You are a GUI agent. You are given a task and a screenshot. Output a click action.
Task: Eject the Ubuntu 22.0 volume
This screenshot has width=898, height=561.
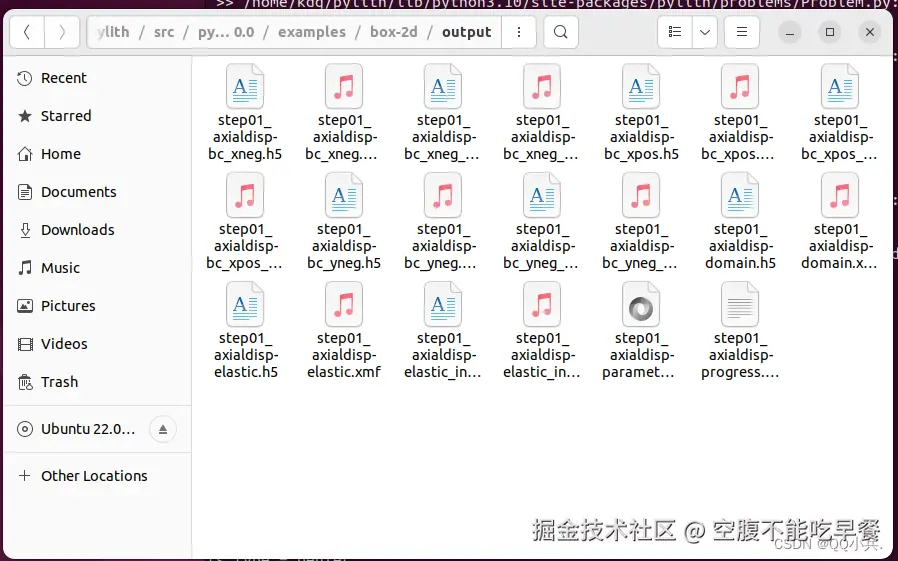(163, 429)
